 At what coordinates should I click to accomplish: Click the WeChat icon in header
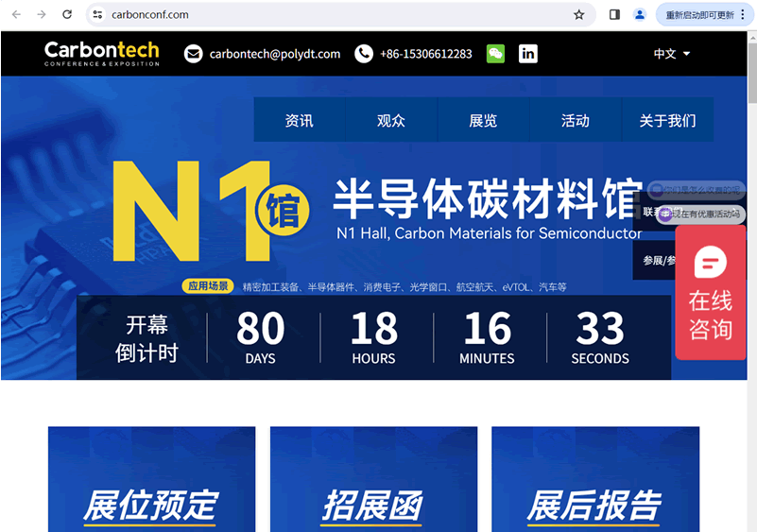[x=495, y=54]
